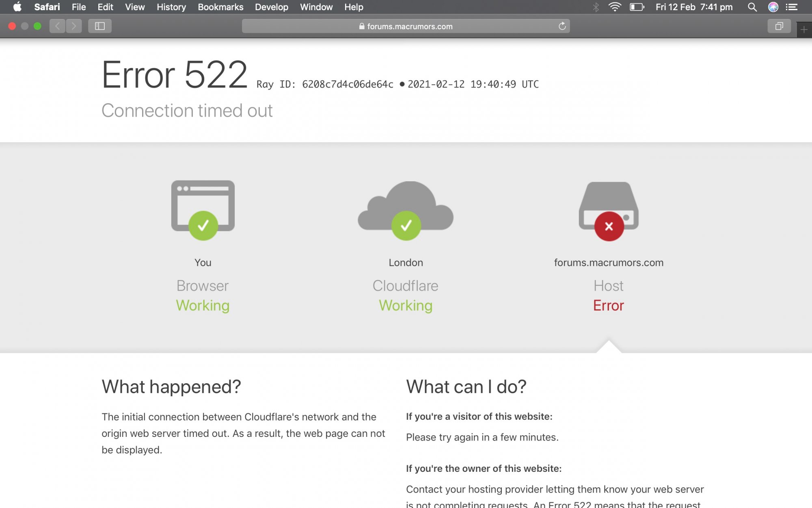Click the red Error status under Host
The height and width of the screenshot is (508, 812).
[609, 306]
